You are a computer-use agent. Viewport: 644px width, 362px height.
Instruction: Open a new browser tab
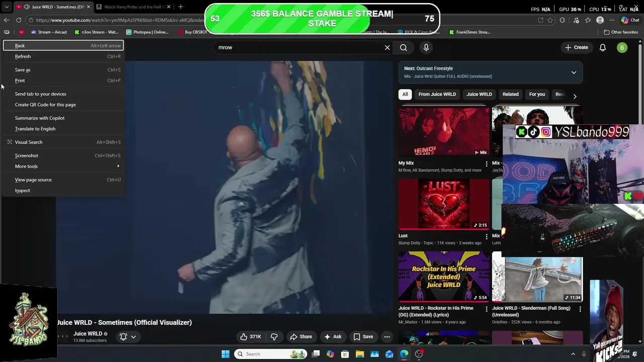point(181,7)
